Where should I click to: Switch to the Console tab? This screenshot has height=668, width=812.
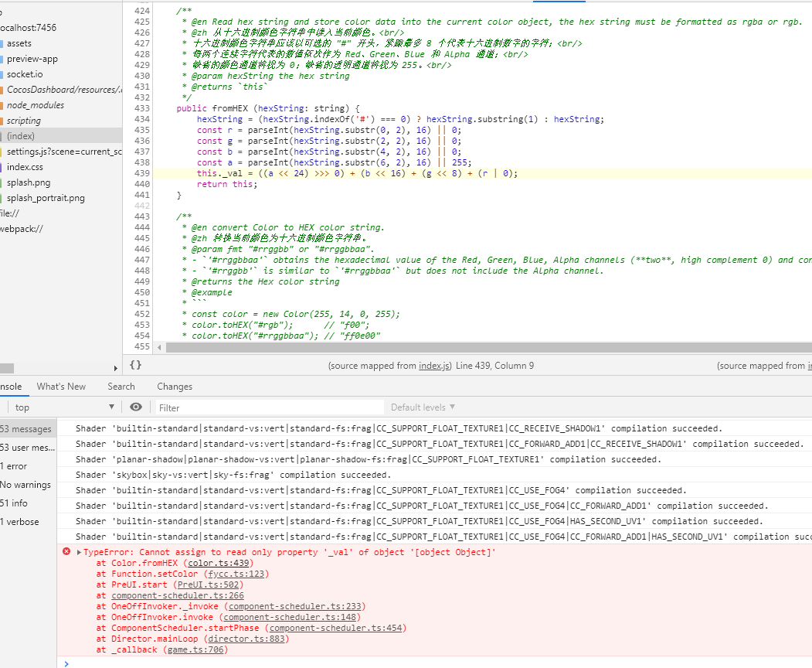[11, 387]
